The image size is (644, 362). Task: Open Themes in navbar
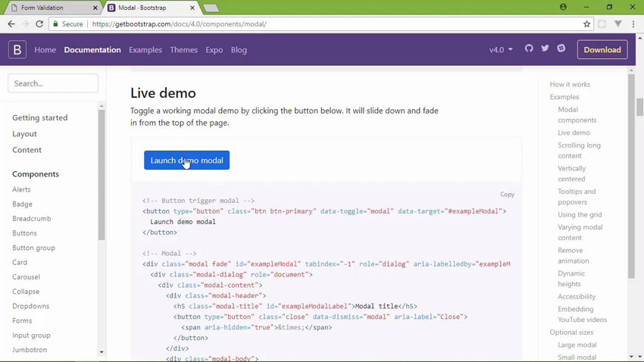pyautogui.click(x=183, y=50)
